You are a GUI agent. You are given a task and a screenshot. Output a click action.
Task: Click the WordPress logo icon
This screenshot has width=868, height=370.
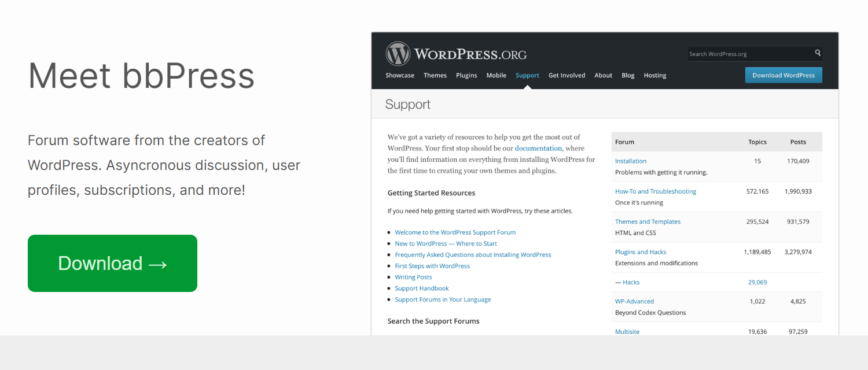coord(398,54)
